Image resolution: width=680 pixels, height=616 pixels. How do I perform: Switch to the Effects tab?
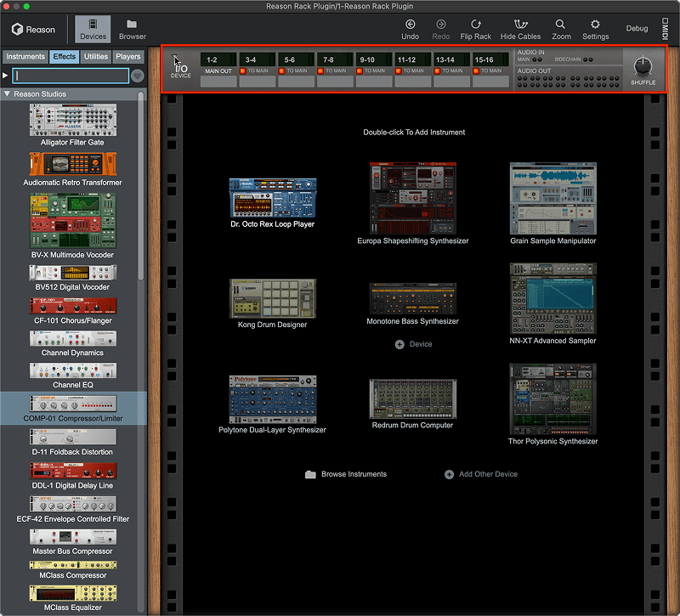65,56
